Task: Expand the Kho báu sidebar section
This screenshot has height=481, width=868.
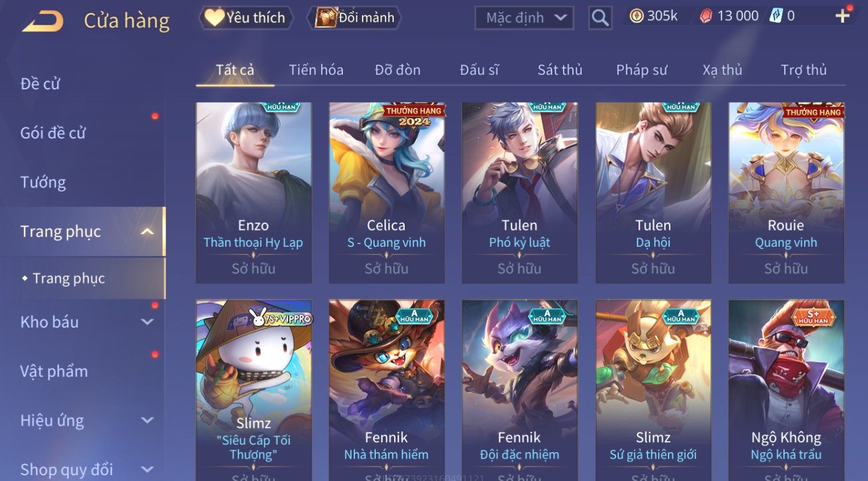Action: tap(147, 322)
